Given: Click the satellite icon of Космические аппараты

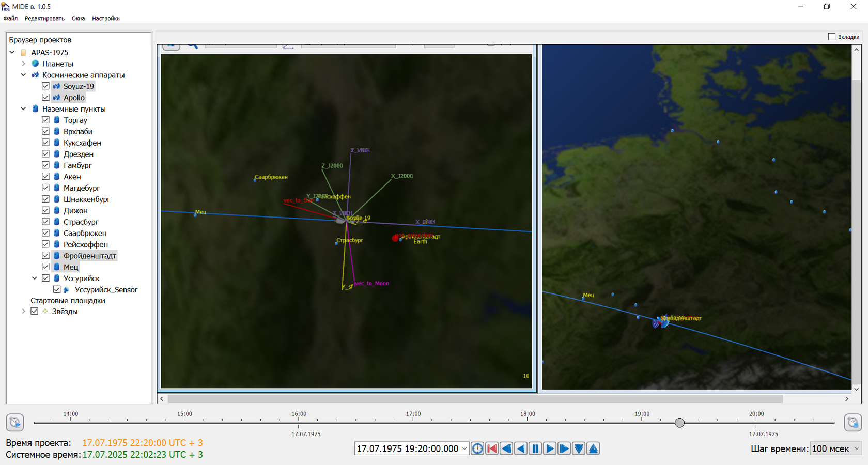Looking at the screenshot, I should click(x=35, y=75).
